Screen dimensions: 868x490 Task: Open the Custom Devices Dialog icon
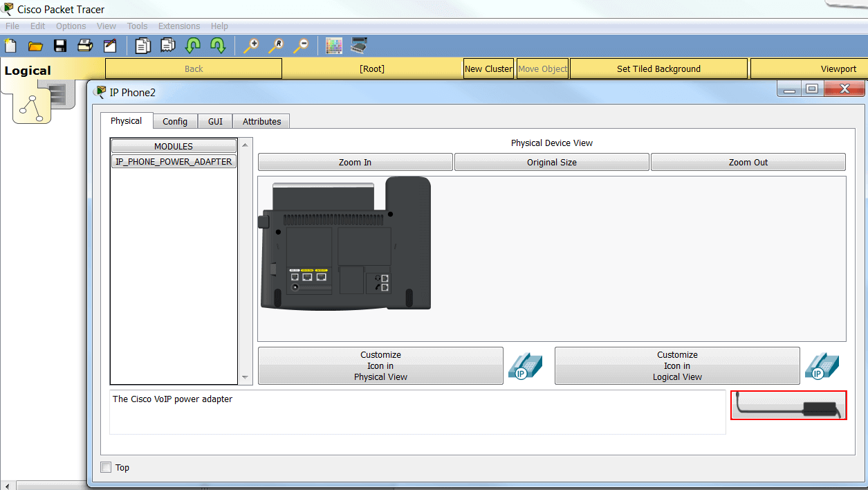click(359, 46)
